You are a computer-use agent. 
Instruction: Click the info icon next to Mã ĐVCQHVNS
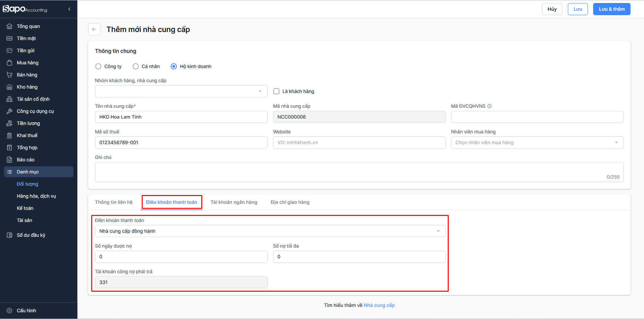click(x=489, y=106)
